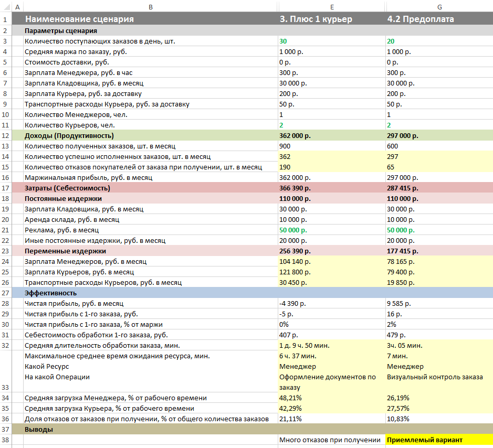
Task: Select refusals value 190
Action: pos(285,167)
